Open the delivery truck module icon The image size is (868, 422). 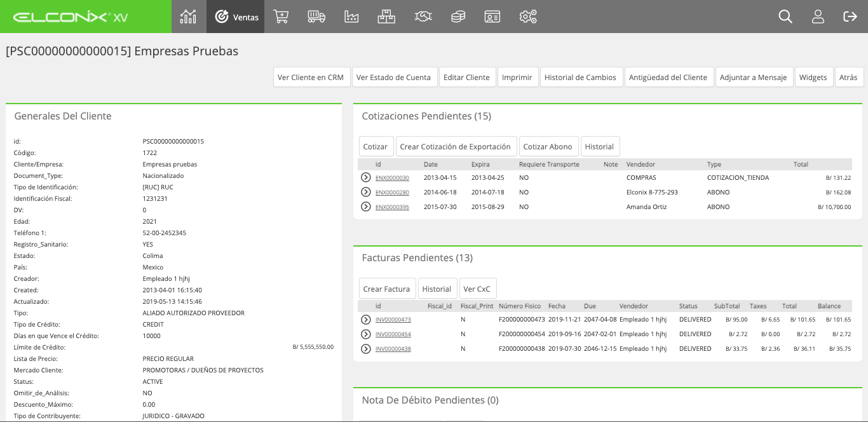point(316,17)
